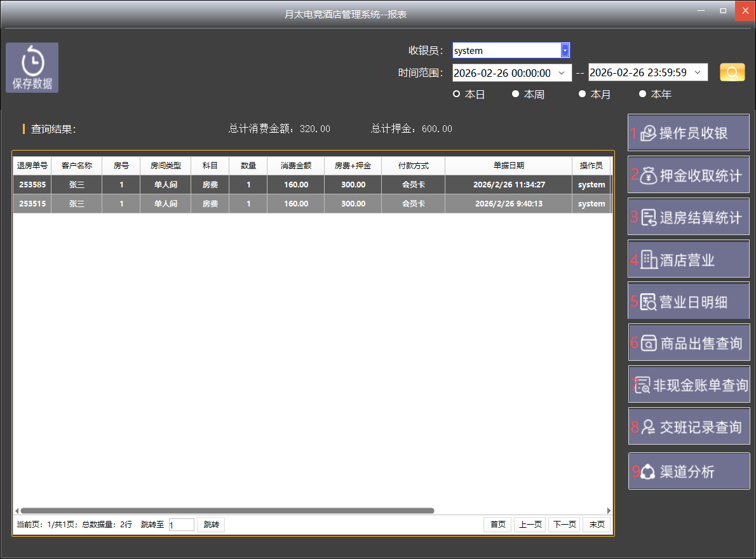The width and height of the screenshot is (756, 559).
Task: Click the 单据日期 column header
Action: [508, 166]
